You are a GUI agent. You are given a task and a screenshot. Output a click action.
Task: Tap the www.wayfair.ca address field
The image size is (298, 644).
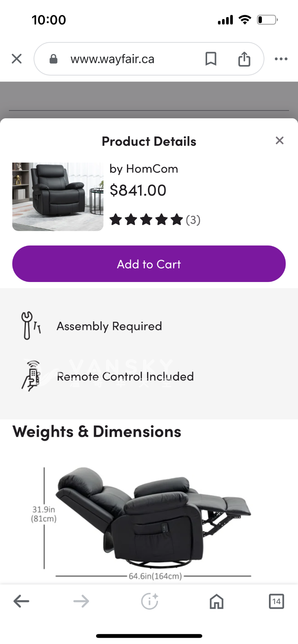point(112,59)
